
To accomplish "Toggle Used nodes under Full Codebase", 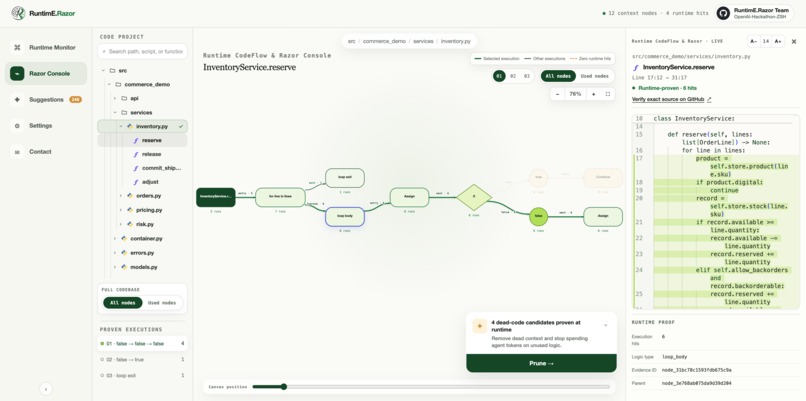I will pos(162,303).
